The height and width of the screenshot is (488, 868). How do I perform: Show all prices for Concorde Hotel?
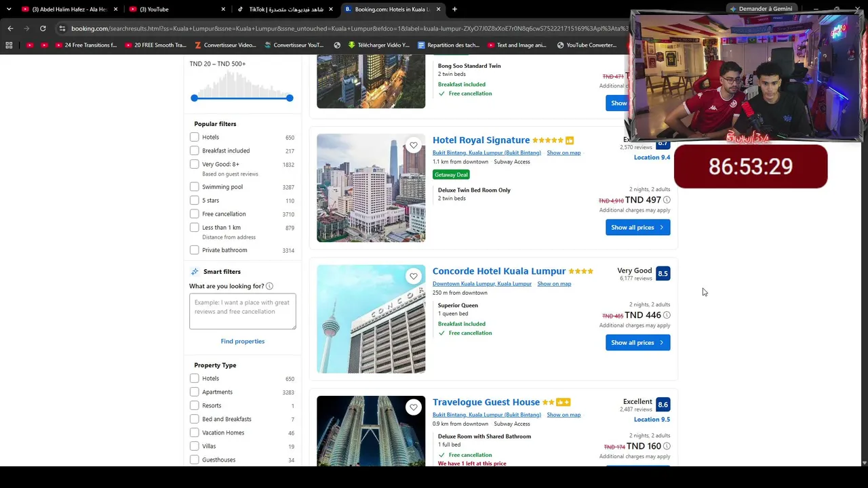click(637, 343)
